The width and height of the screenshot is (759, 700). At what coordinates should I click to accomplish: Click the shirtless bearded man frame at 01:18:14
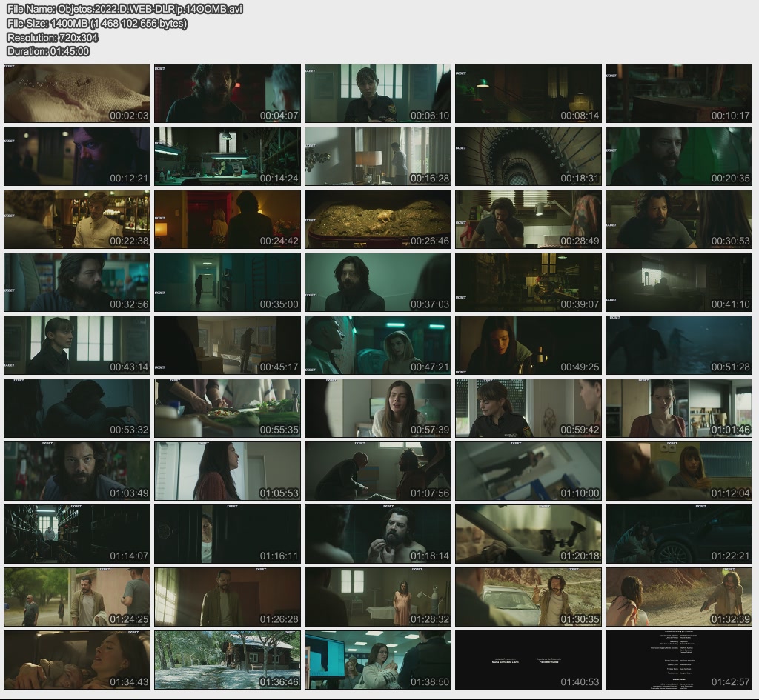click(x=377, y=534)
